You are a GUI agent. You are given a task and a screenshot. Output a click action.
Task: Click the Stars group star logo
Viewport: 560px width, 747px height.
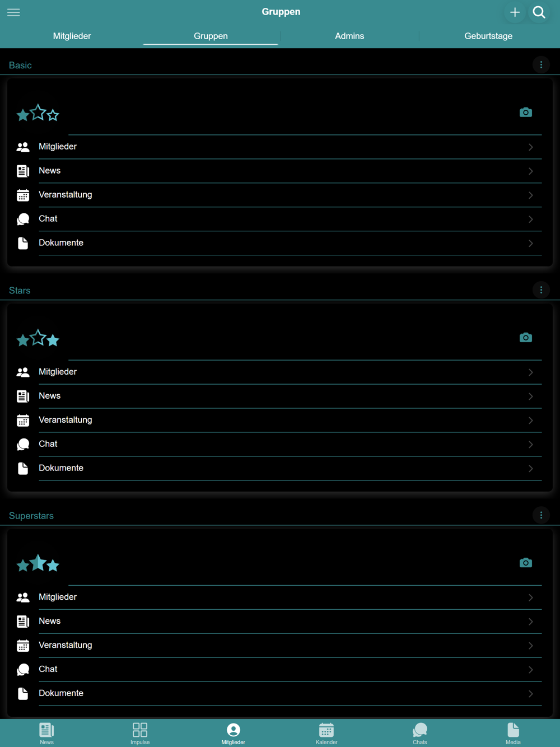(x=38, y=338)
